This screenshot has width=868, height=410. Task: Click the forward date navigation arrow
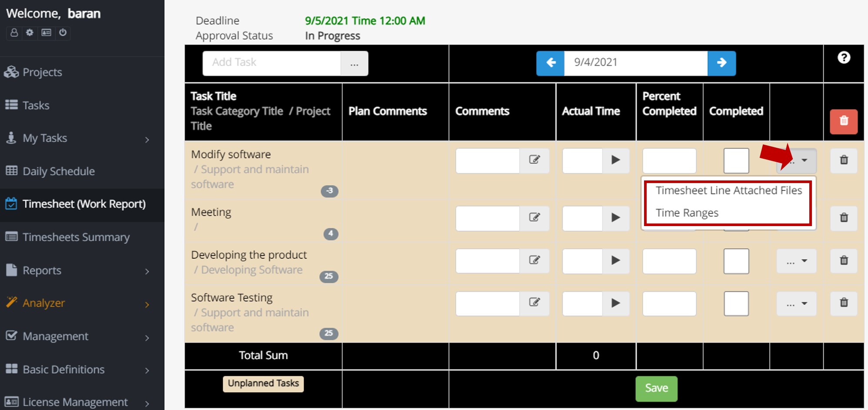pos(722,63)
